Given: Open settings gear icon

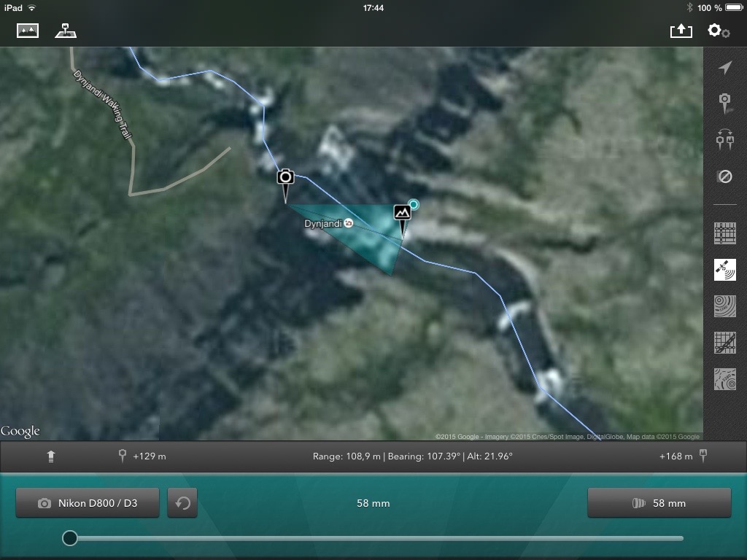Looking at the screenshot, I should tap(719, 31).
